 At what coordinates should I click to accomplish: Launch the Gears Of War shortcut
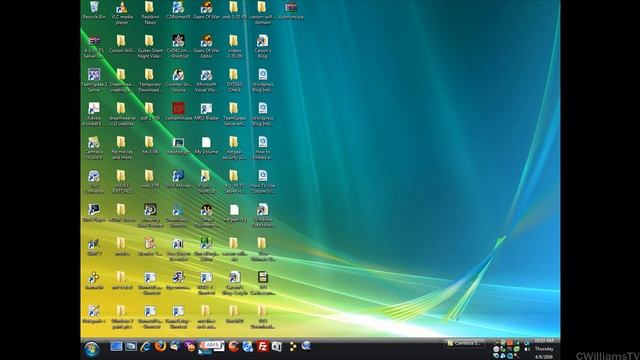click(206, 10)
